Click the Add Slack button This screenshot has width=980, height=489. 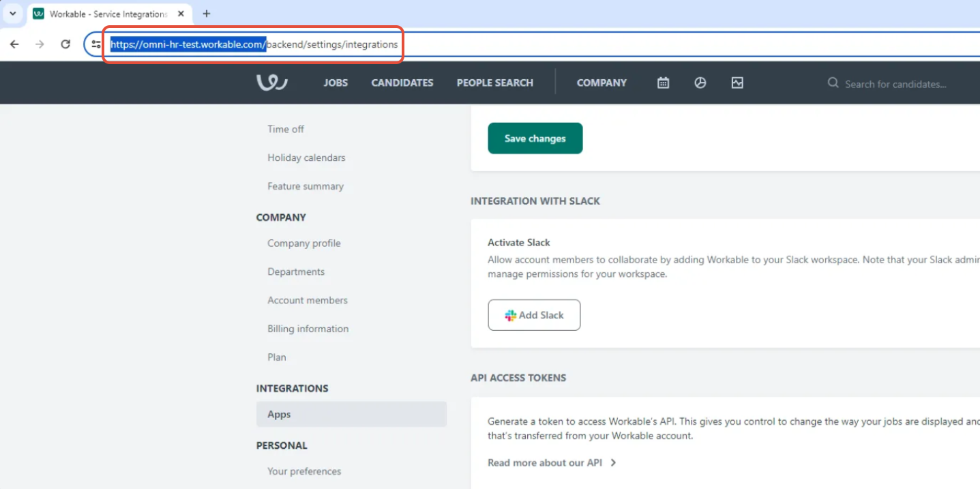click(x=534, y=315)
